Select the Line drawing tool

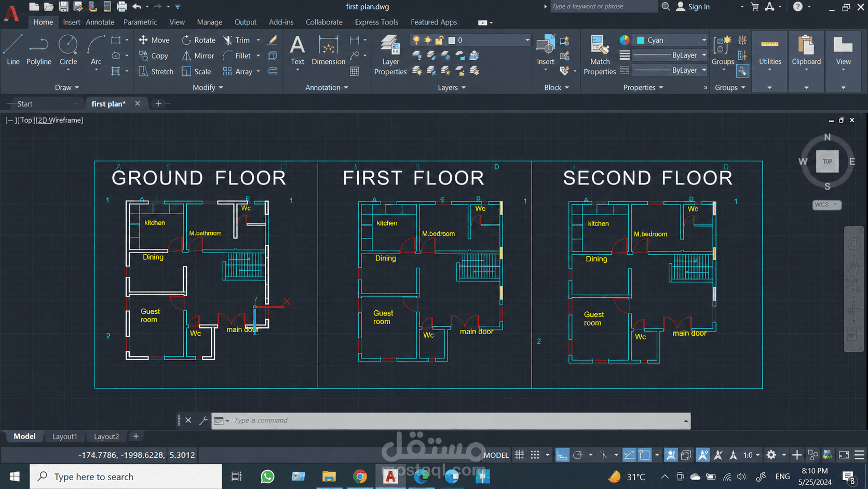pyautogui.click(x=13, y=50)
